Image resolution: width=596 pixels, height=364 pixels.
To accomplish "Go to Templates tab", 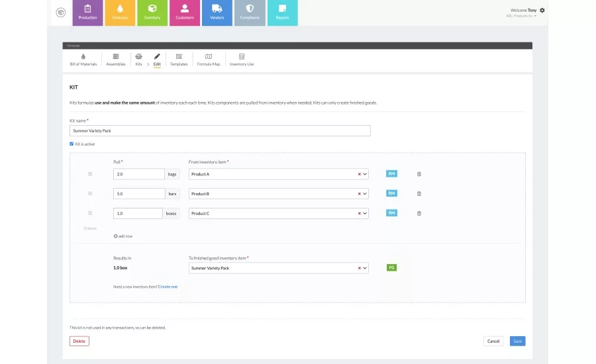I will [179, 60].
